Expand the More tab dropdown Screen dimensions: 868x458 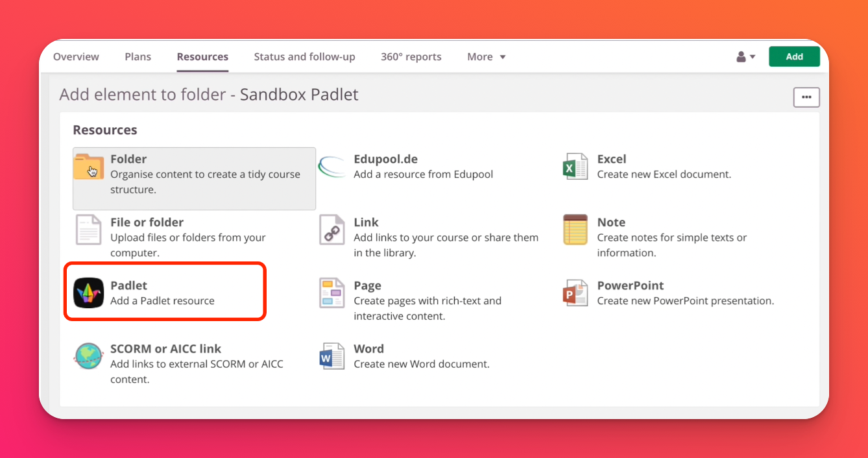(486, 56)
